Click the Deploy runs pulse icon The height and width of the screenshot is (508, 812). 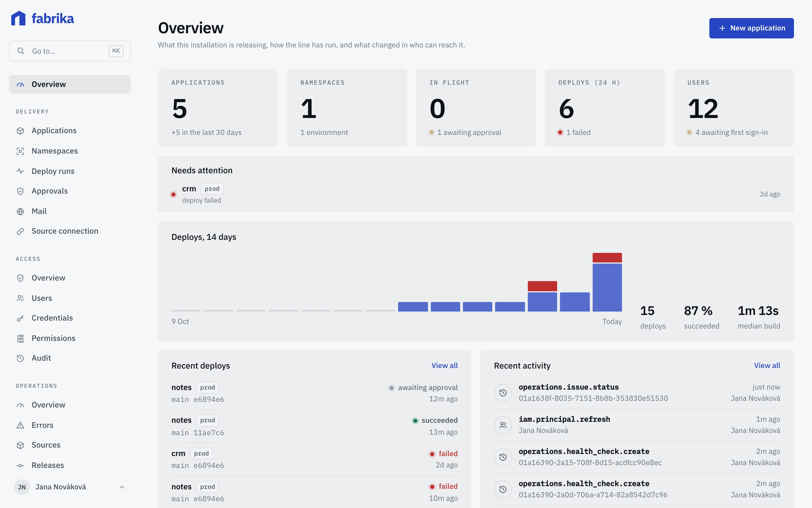pyautogui.click(x=21, y=171)
